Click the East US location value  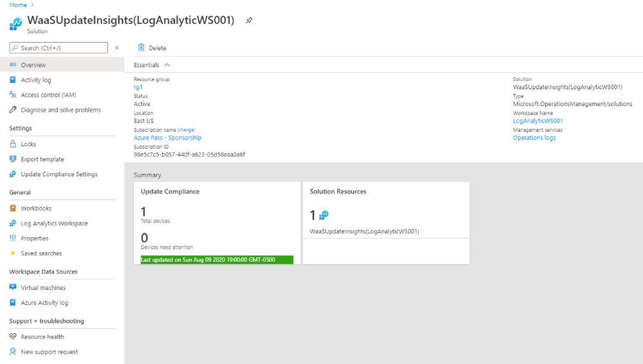(x=144, y=121)
